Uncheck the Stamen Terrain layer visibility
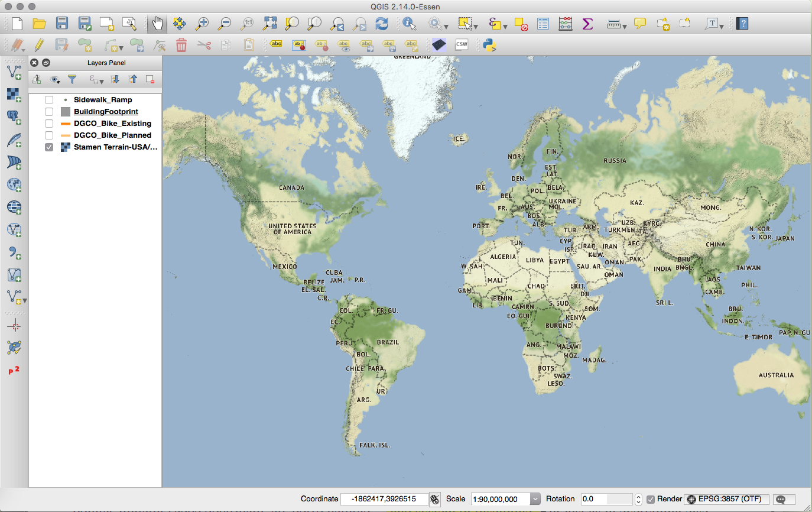The image size is (812, 512). pyautogui.click(x=49, y=147)
